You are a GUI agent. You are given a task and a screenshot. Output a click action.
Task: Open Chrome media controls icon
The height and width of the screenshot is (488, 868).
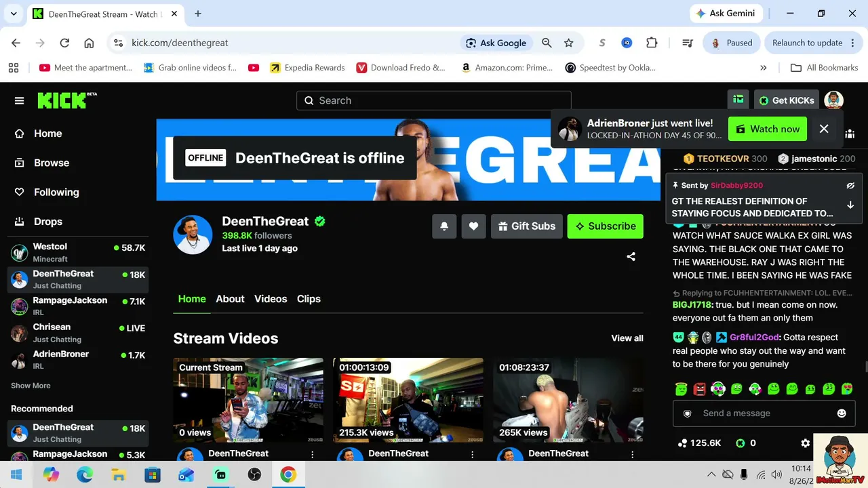click(688, 43)
